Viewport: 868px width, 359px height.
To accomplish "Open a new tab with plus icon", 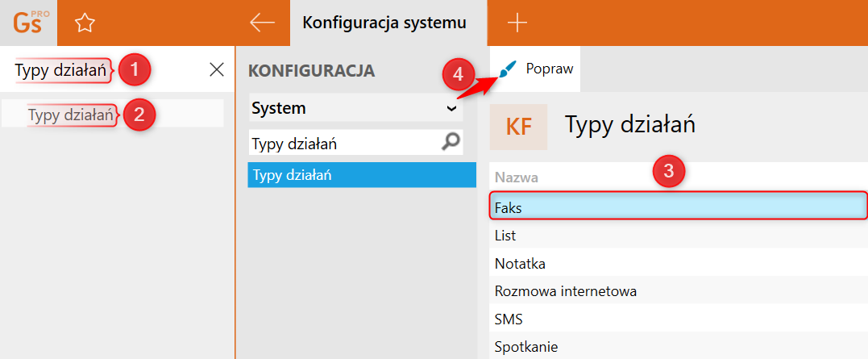I will coord(517,23).
